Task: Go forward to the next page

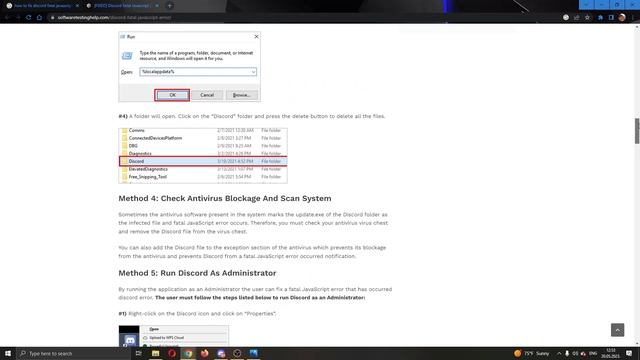Action: [x=18, y=18]
